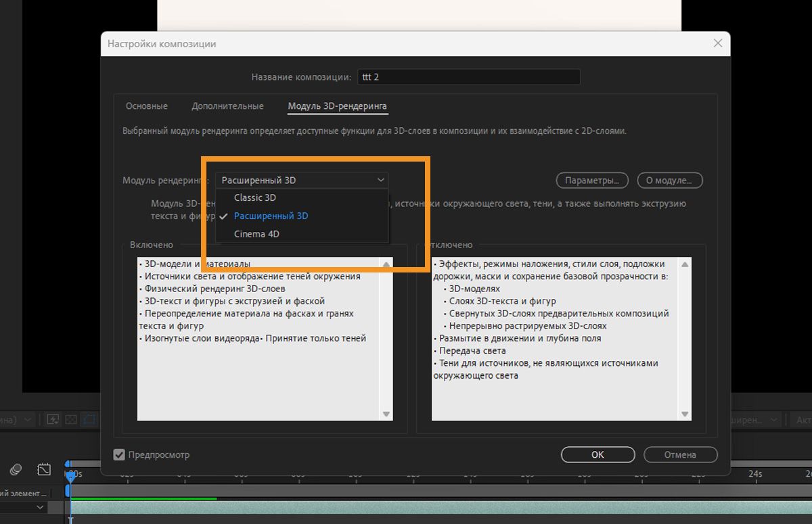Click the Параметры button
Viewport: 812px width, 524px height.
[592, 180]
